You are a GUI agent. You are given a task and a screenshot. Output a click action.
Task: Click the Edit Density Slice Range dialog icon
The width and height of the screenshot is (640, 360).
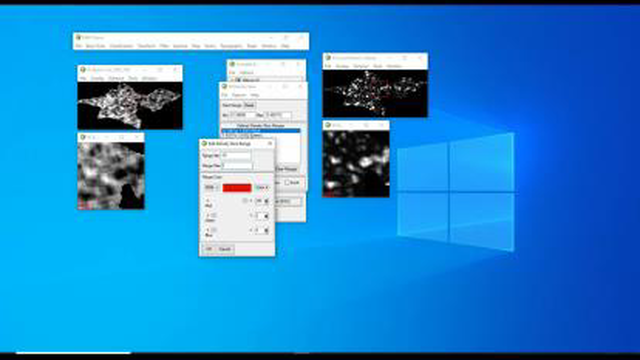tap(204, 144)
